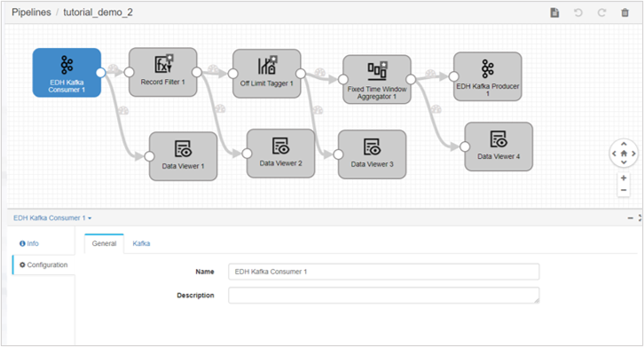Click the link between Consumer and Record Filter
Image resolution: width=644 pixels, height=347 pixels.
pyautogui.click(x=114, y=72)
